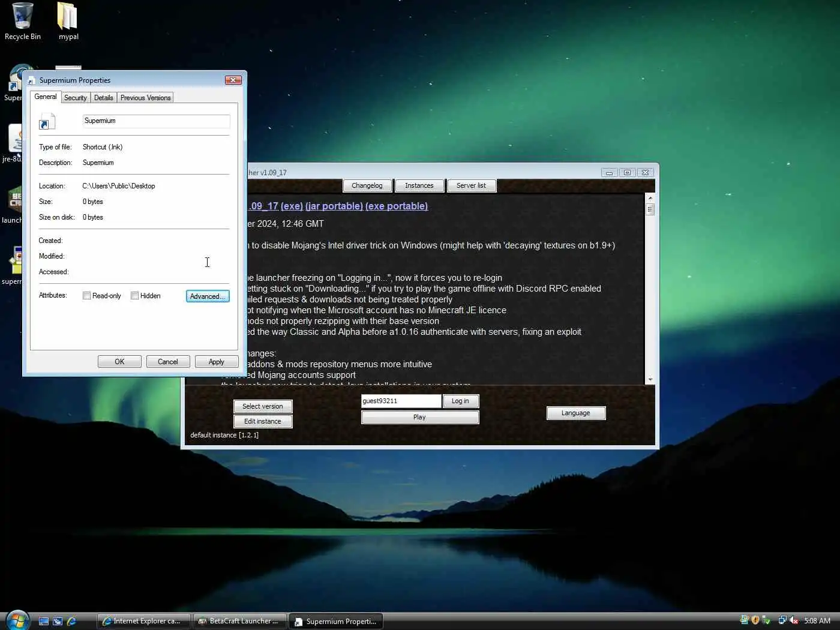The width and height of the screenshot is (840, 630).
Task: Click the Supermium Properties title bar icon
Action: (32, 80)
